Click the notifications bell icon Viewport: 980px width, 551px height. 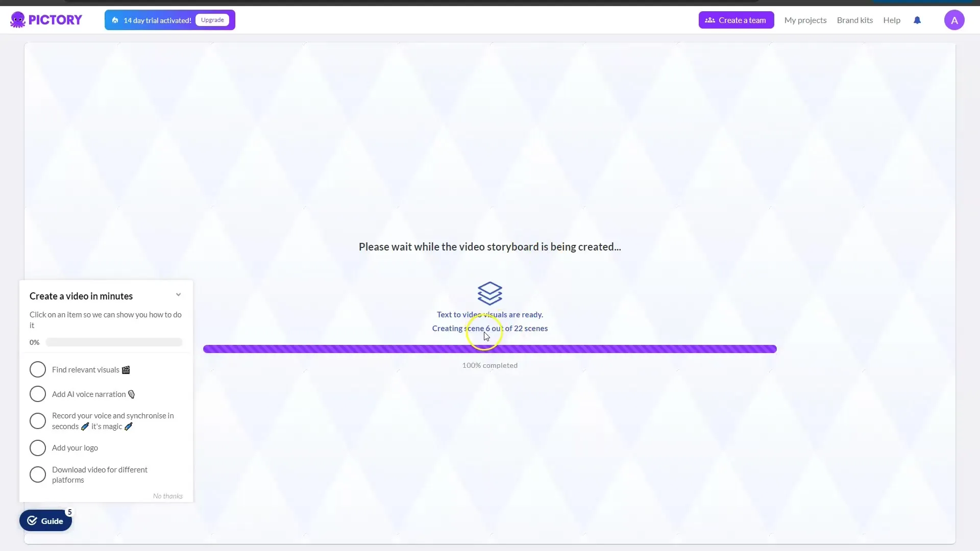click(x=917, y=19)
